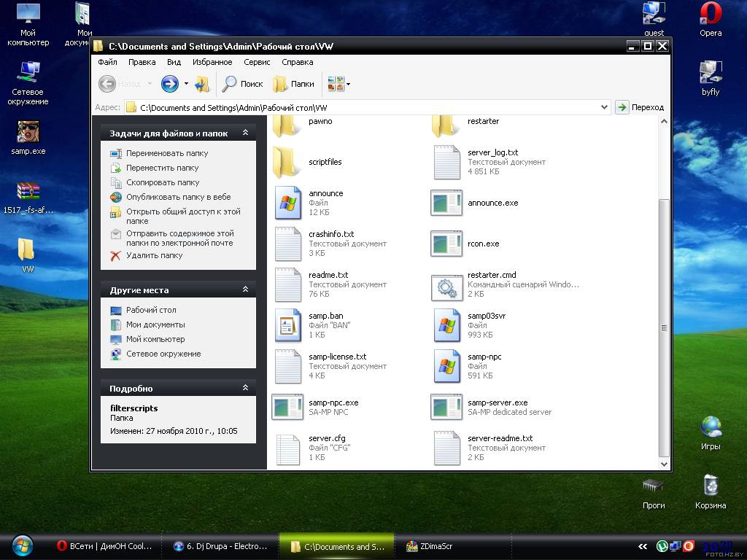Open the Forward button history dropdown arrow
The width and height of the screenshot is (747, 560).
(186, 84)
